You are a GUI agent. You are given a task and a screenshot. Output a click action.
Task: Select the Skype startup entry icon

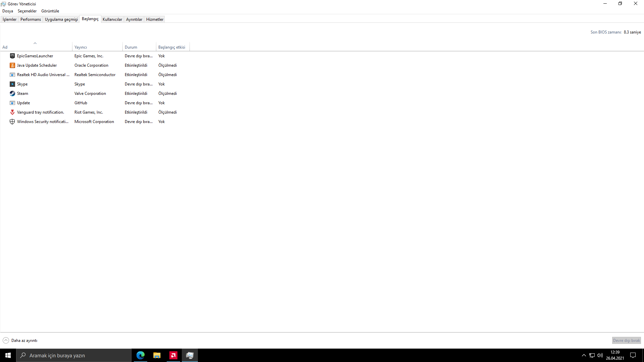click(x=12, y=84)
